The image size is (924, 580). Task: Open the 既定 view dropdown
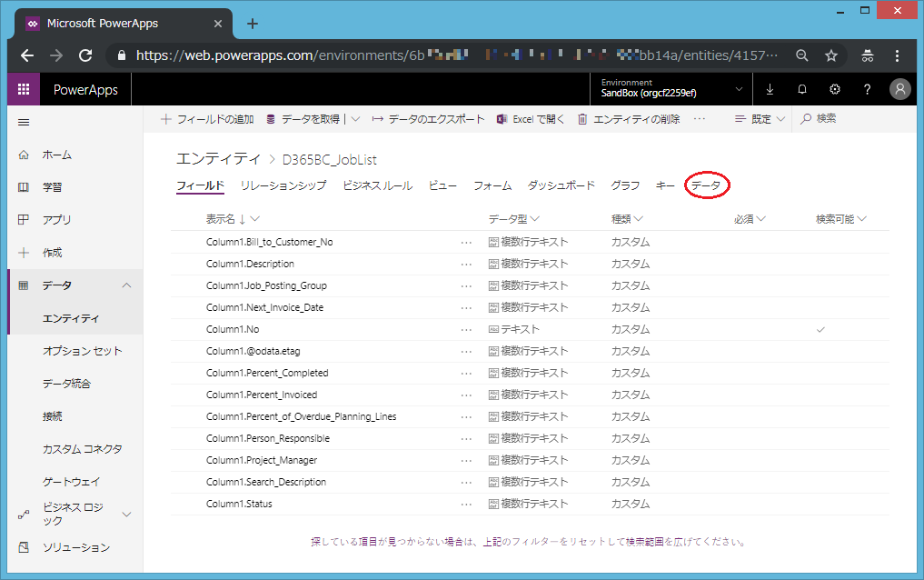click(x=760, y=119)
